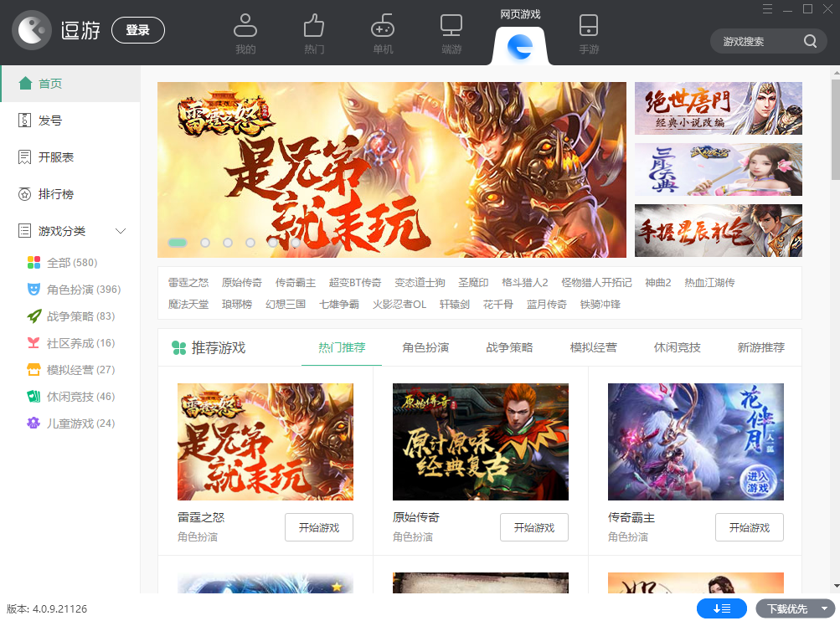Image resolution: width=840 pixels, height=621 pixels.
Task: Collapse the 游戏分类 category chevron
Action: point(121,231)
